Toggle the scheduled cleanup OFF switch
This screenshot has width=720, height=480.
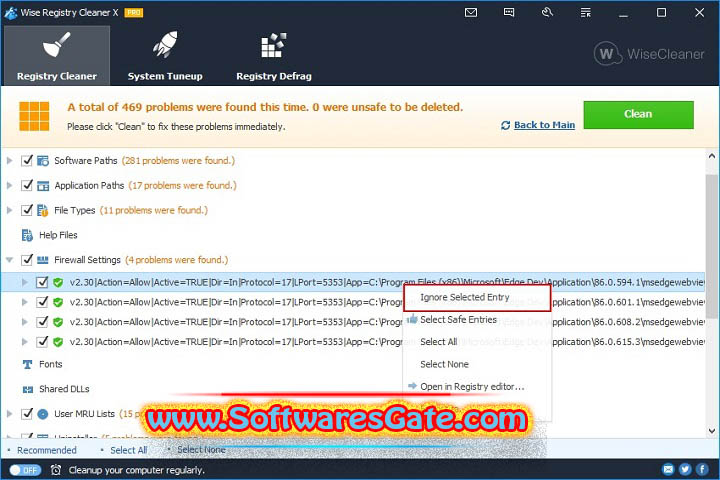coord(25,470)
